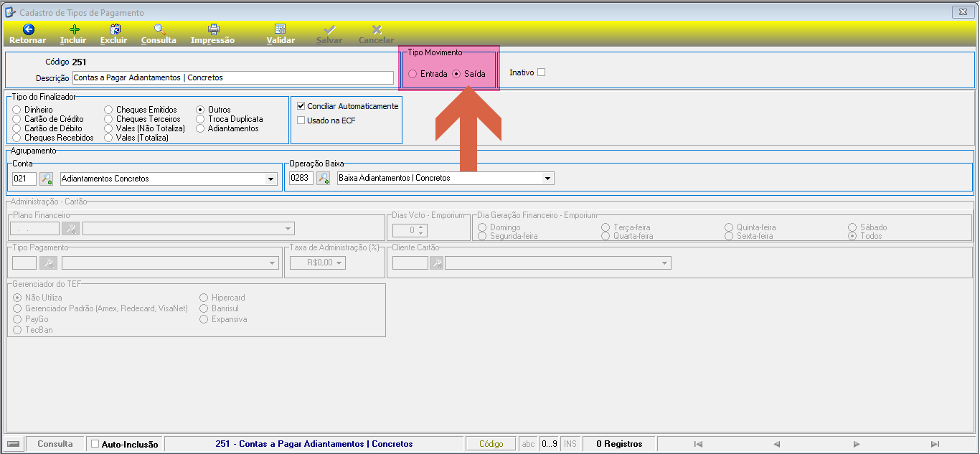
Task: Go to previous record arrow
Action: [x=777, y=444]
